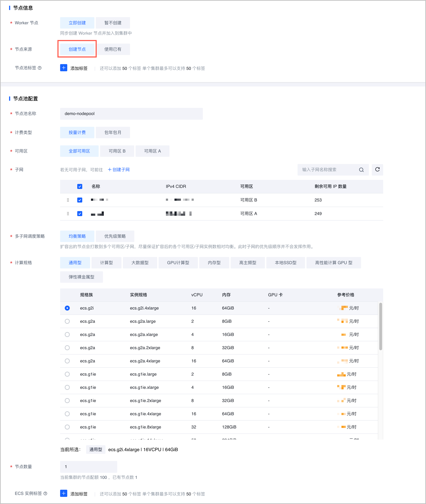
Task: Switch to 弹性裸金属型 compute spec
Action: tap(81, 277)
